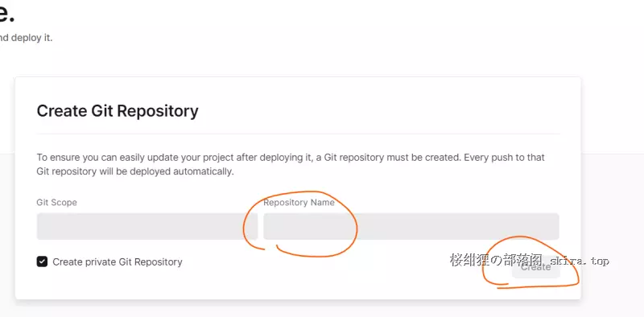Untick the Create private Git Repository checkbox

42,261
